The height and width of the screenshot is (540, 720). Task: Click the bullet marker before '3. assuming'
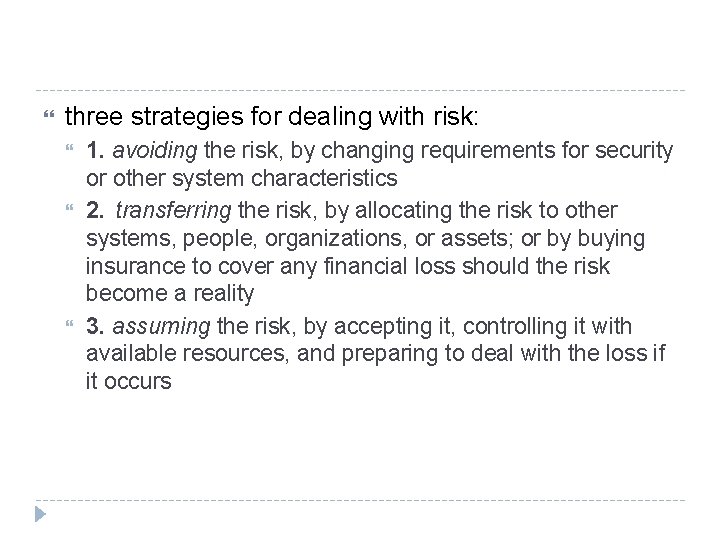69,326
